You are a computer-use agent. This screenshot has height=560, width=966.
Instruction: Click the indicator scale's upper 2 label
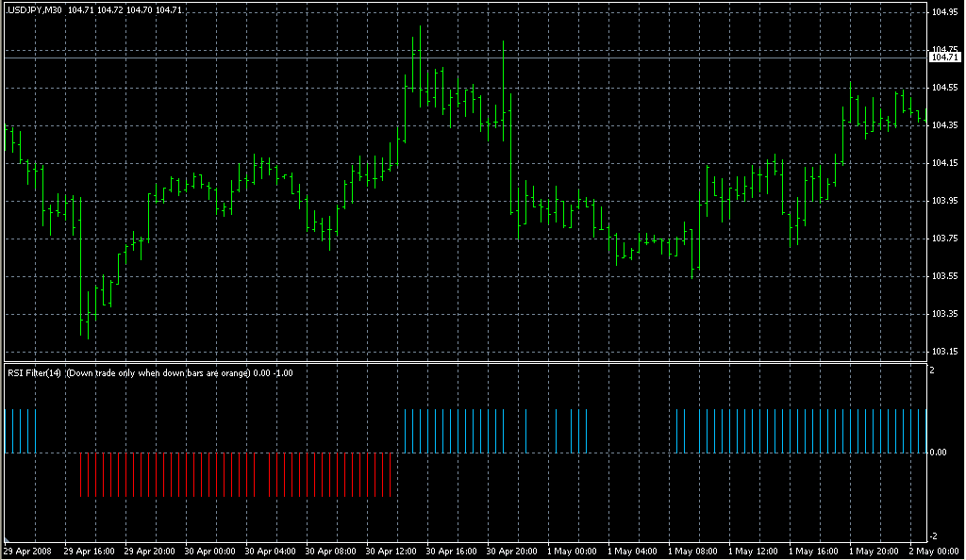(x=932, y=371)
